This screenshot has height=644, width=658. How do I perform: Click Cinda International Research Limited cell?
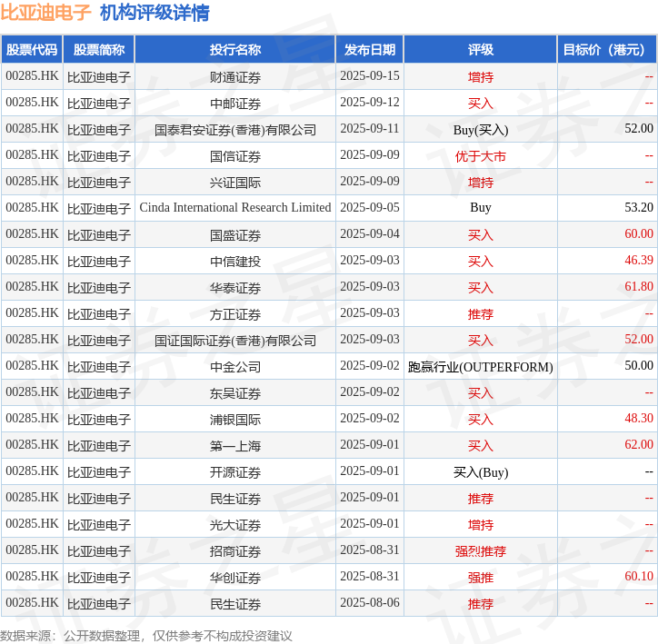pos(235,207)
